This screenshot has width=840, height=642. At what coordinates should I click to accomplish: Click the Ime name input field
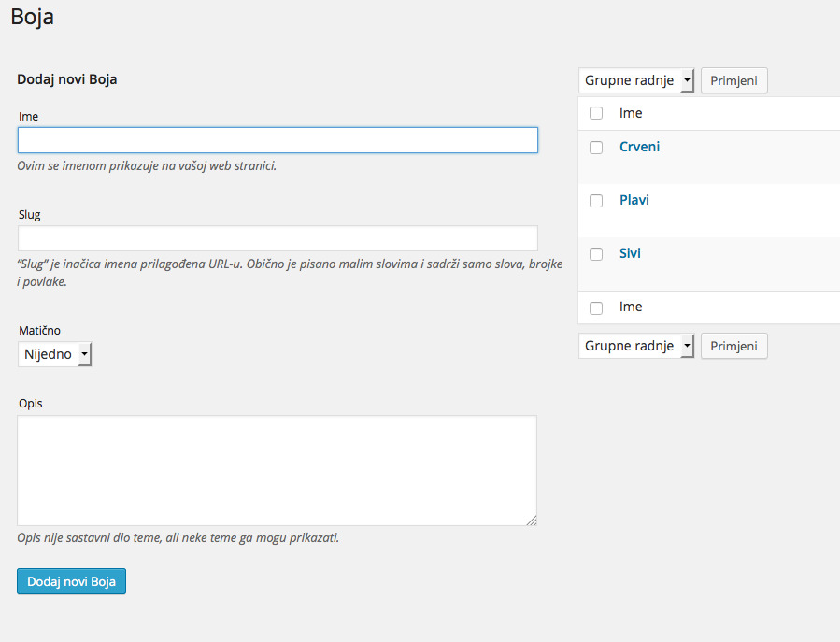278,140
